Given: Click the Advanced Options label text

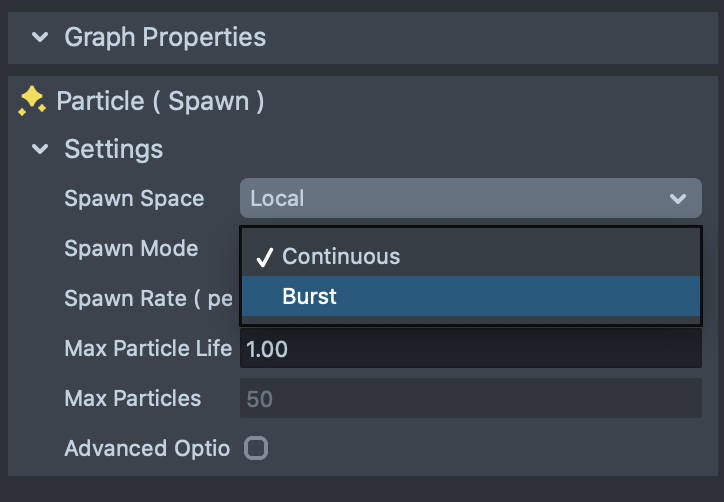Looking at the screenshot, I should click(x=147, y=448).
